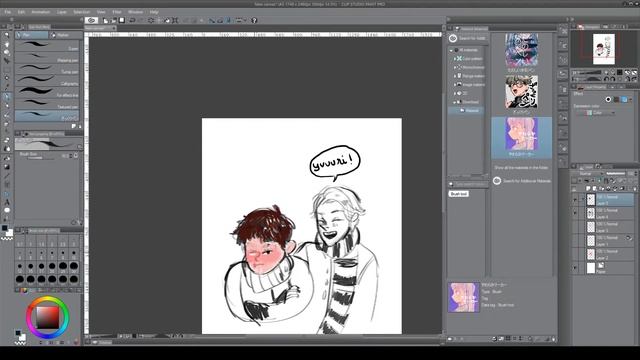The width and height of the screenshot is (640, 360).
Task: Click the Clear icon in command bar
Action: coord(151,20)
